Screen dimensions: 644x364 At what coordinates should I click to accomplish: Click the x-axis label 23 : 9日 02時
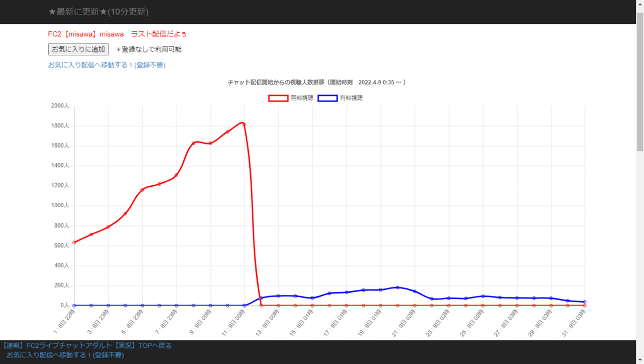[x=438, y=322]
